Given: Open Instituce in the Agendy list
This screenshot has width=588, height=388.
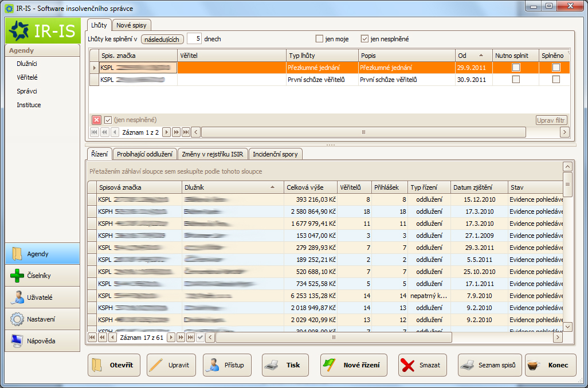Looking at the screenshot, I should [x=29, y=105].
